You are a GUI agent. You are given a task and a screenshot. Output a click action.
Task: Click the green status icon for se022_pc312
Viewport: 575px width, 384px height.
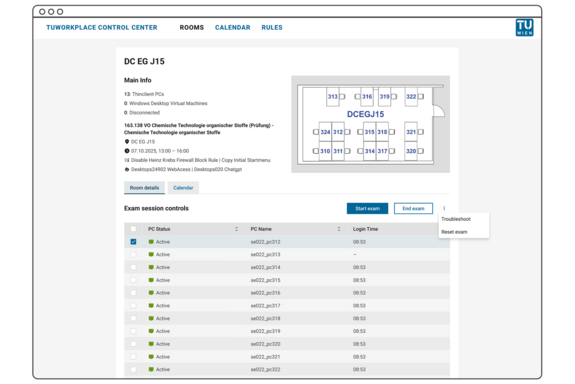(x=151, y=242)
